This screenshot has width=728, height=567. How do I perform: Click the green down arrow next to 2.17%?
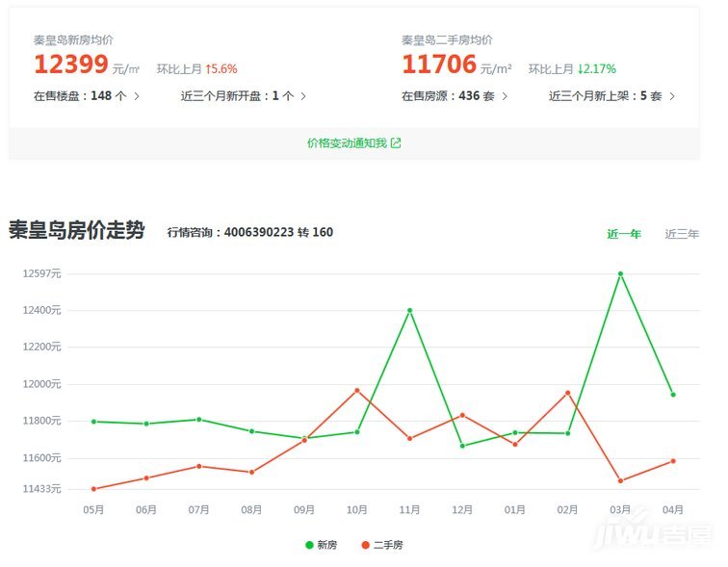tap(581, 69)
